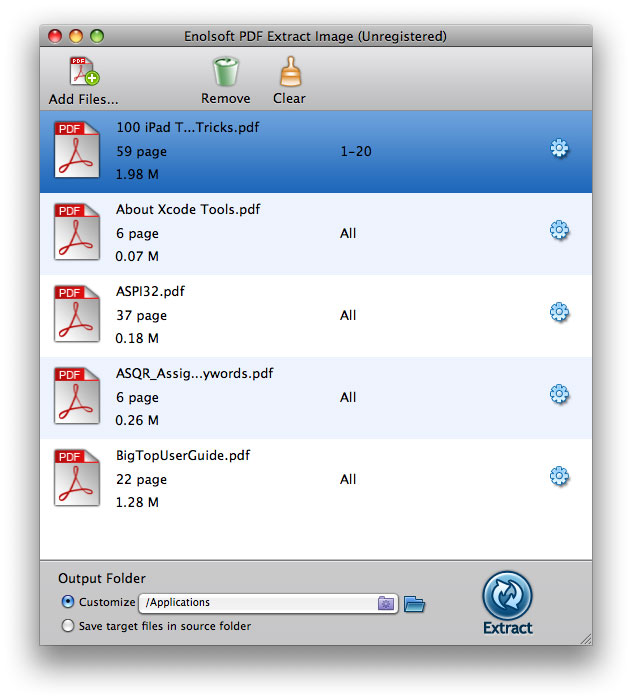Click the Remove trash can icon
The width and height of the screenshot is (632, 700).
(x=226, y=71)
